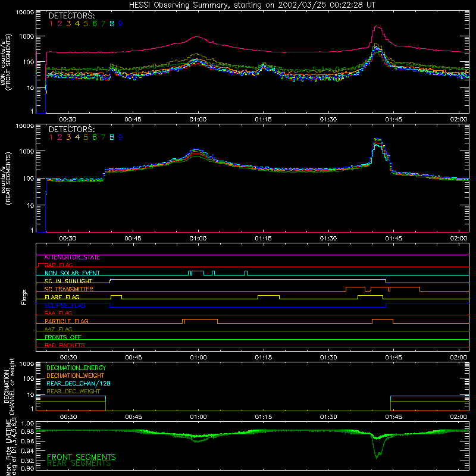Click 00:30 tick under rear segments plot
This screenshot has height=476, width=476.
pos(67,239)
